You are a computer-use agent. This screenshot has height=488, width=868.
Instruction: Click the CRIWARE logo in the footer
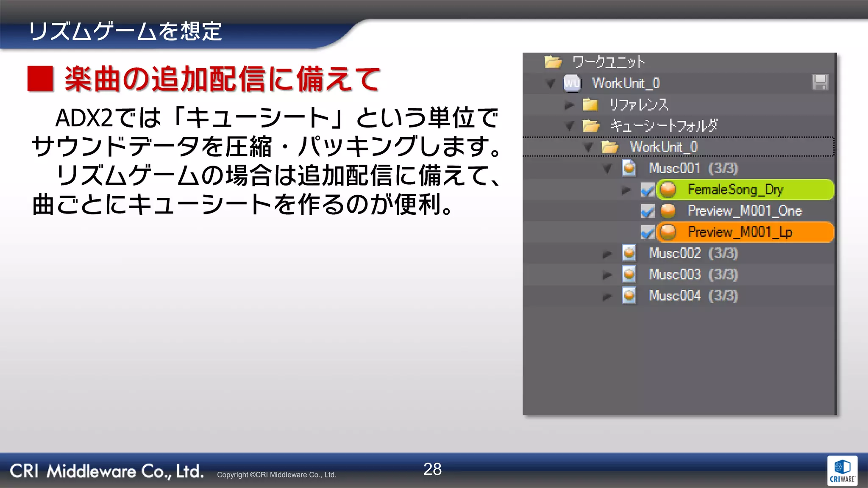click(x=842, y=471)
